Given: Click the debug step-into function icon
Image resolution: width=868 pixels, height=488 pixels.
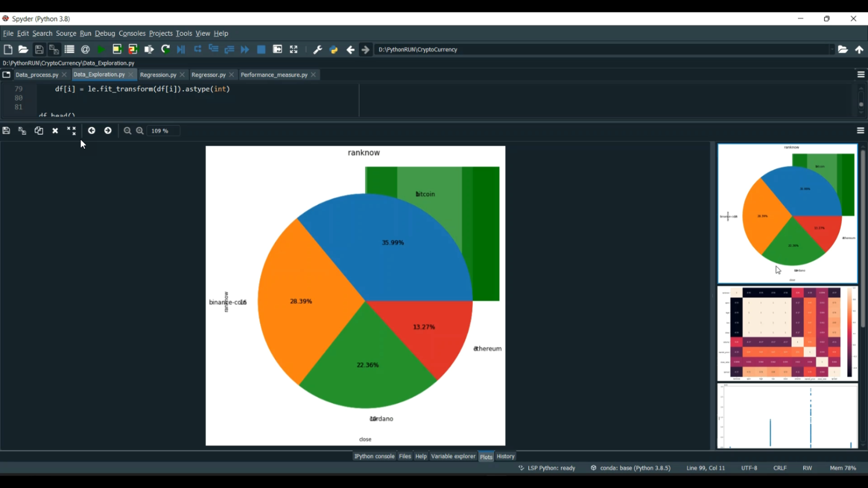Looking at the screenshot, I should point(214,50).
